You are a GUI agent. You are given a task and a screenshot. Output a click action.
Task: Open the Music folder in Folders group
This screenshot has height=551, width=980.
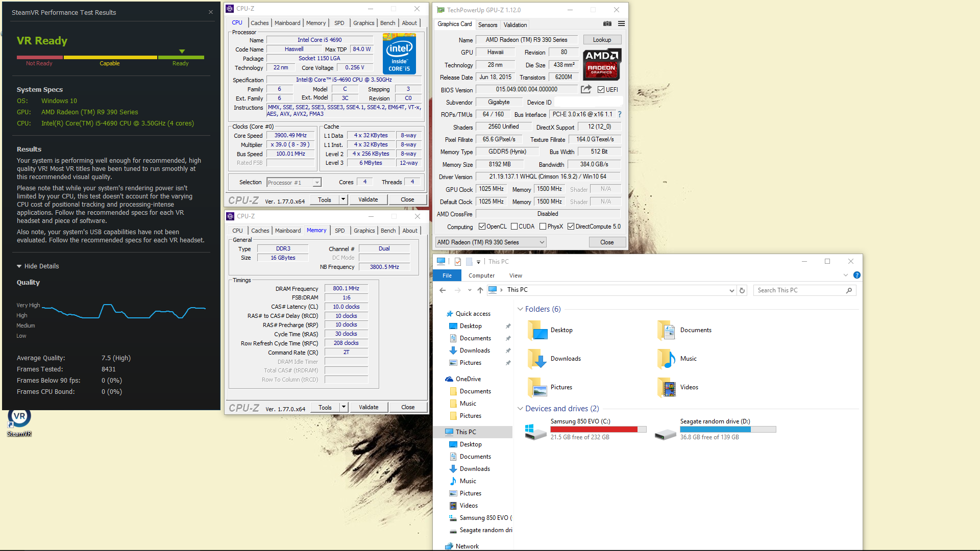(677, 359)
